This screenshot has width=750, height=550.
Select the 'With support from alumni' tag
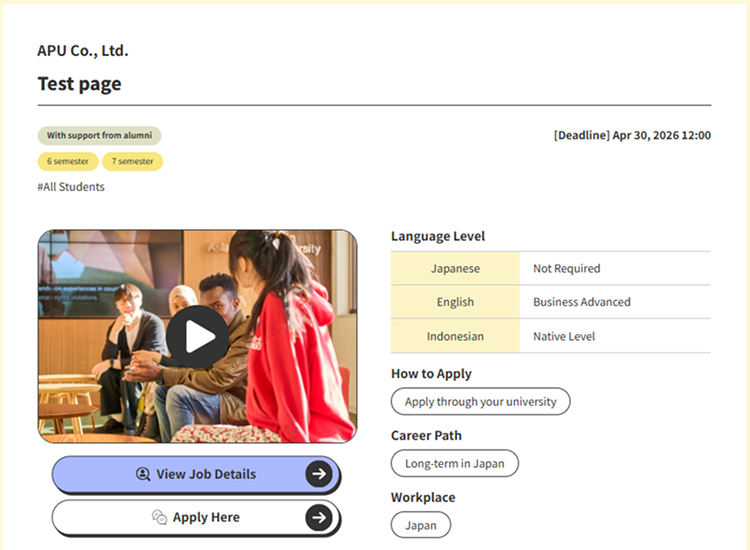[99, 135]
